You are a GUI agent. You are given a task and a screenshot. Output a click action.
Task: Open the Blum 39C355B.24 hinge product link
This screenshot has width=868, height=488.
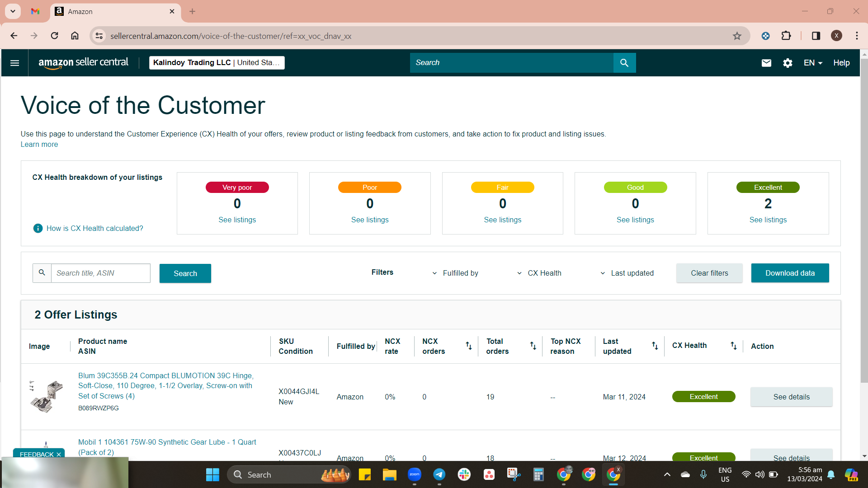click(166, 386)
